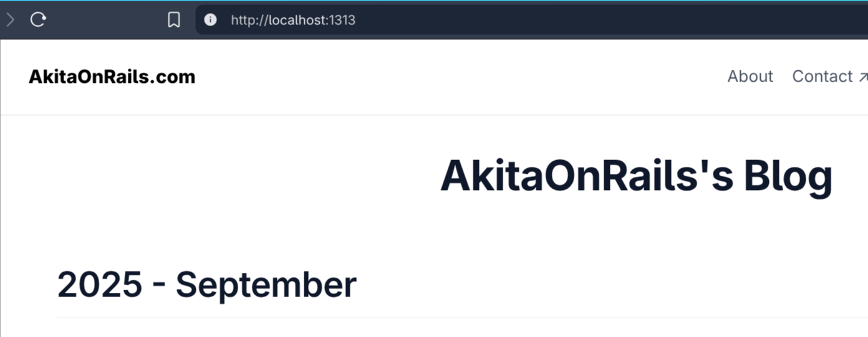Open the AkitaOnRails.com home link
Screen dimensions: 868x337
tap(112, 77)
